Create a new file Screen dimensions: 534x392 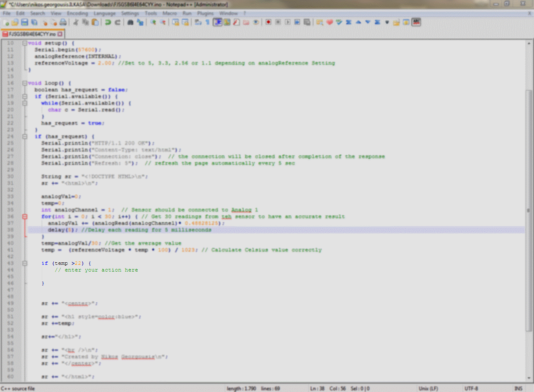(x=6, y=22)
